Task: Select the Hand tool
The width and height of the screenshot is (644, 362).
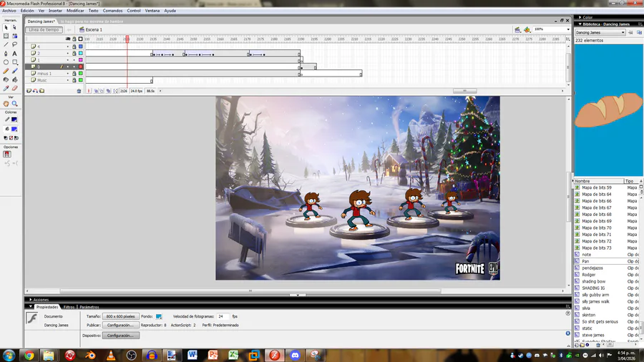Action: pyautogui.click(x=6, y=104)
